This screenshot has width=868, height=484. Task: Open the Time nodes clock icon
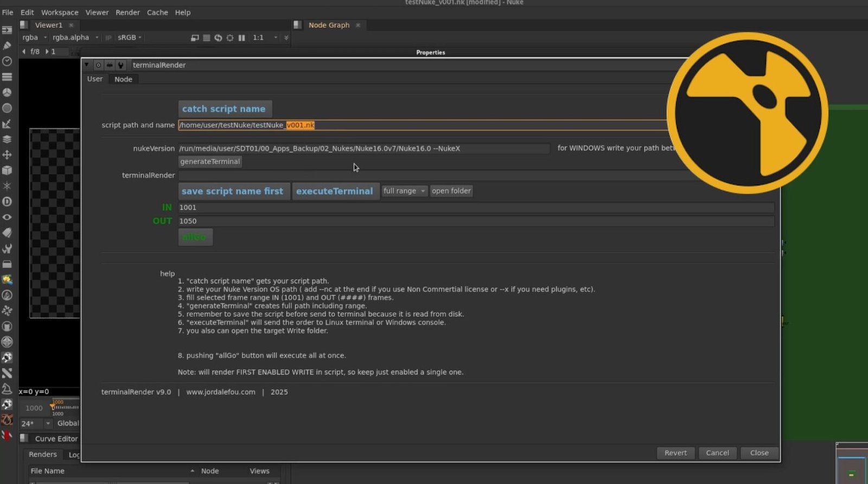click(x=7, y=61)
